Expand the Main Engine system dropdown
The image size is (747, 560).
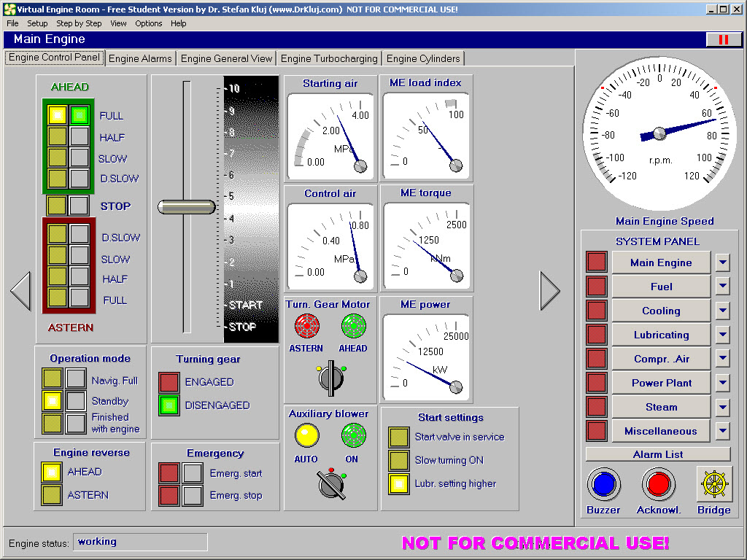[x=722, y=262]
